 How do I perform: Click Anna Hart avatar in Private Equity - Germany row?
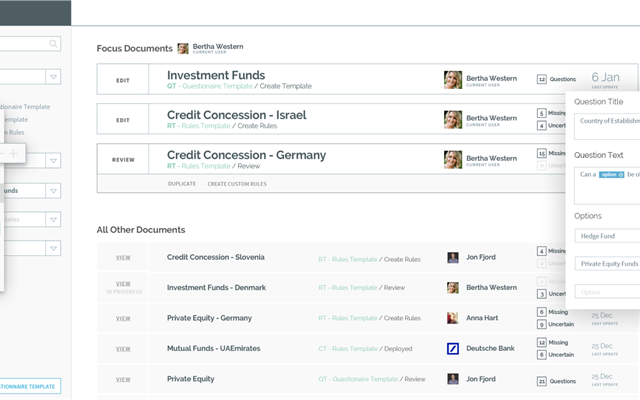coord(453,318)
